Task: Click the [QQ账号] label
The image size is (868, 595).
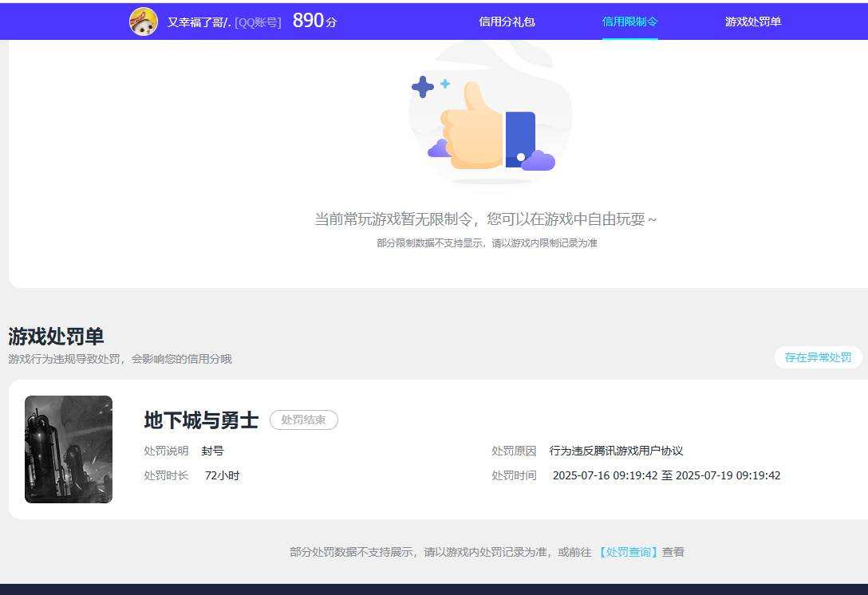Action: click(258, 22)
